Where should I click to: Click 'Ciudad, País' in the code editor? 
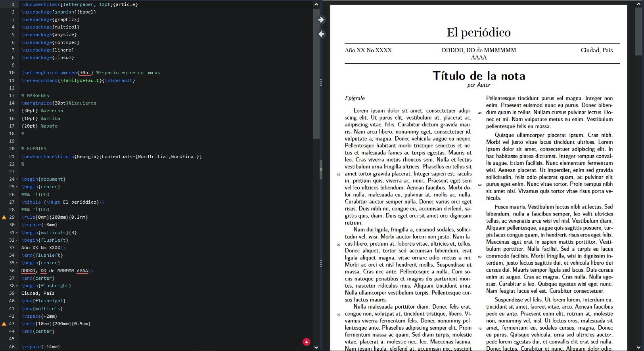click(38, 293)
